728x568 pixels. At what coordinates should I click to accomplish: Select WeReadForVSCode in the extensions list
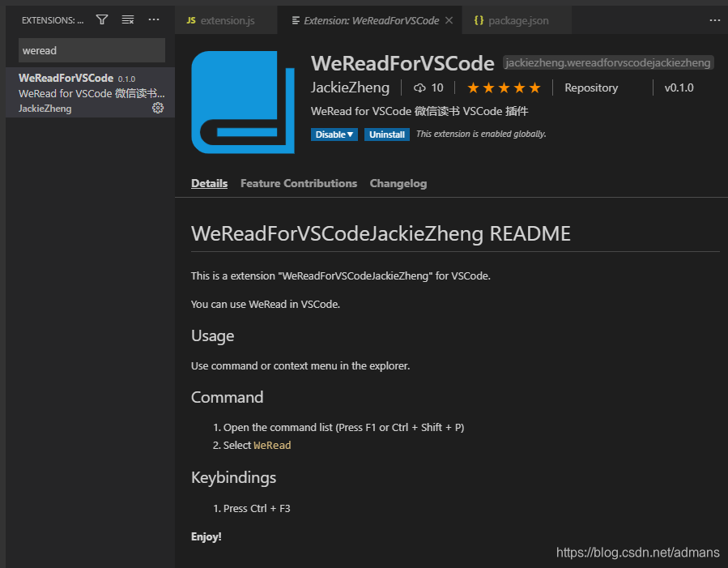[90, 92]
